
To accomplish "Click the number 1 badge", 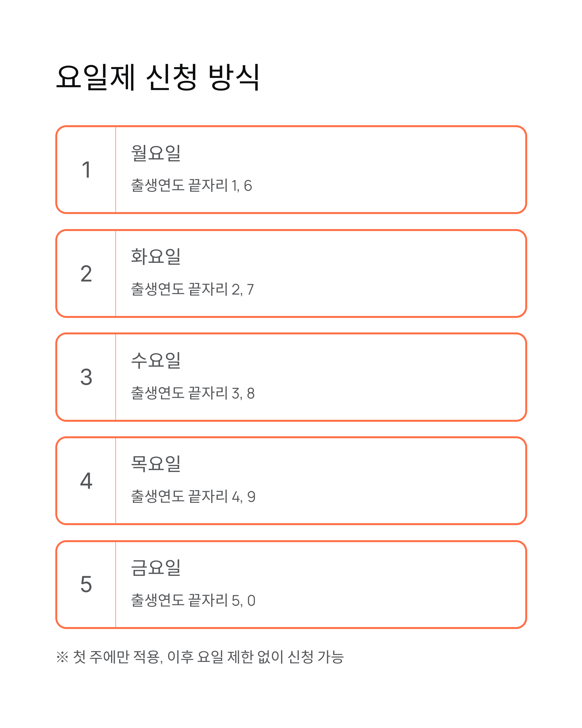I will [86, 170].
